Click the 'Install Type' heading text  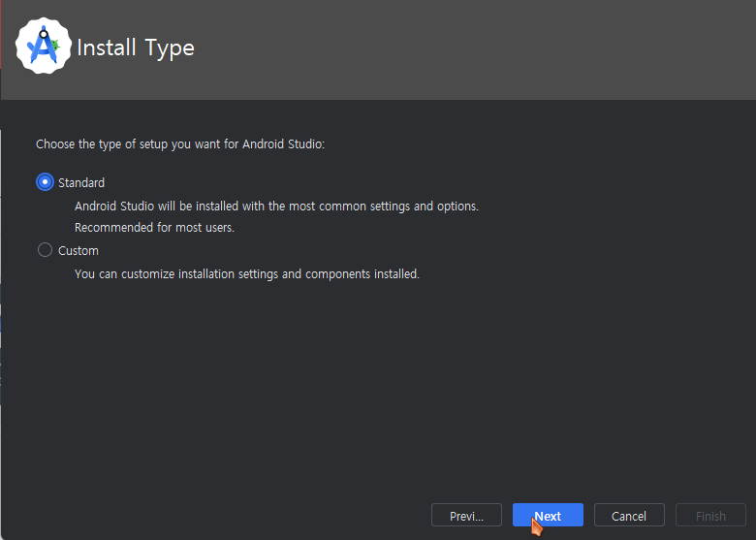point(136,48)
